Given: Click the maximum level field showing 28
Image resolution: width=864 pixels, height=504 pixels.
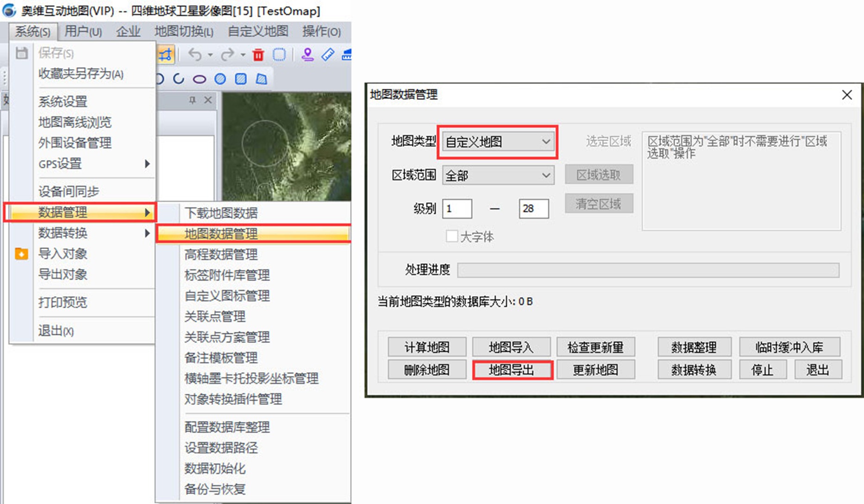Looking at the screenshot, I should point(533,209).
